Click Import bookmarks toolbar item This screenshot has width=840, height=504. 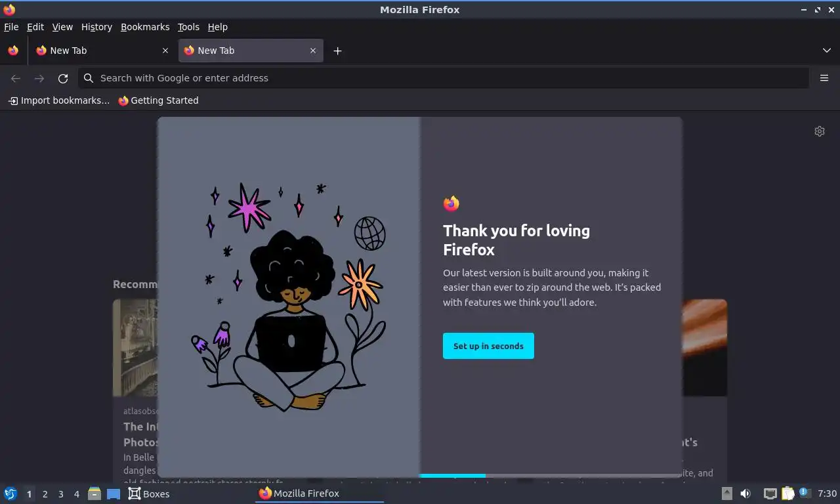[x=59, y=100]
